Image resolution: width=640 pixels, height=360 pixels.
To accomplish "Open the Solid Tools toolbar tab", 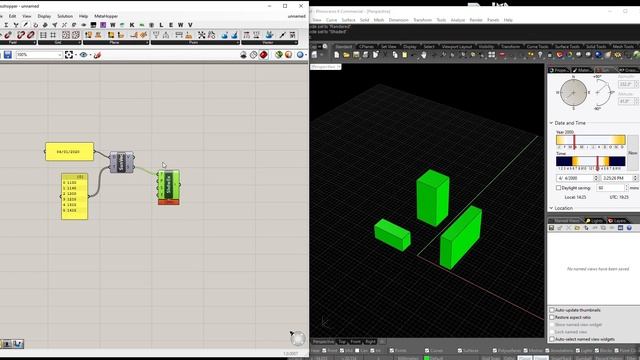I will (596, 47).
